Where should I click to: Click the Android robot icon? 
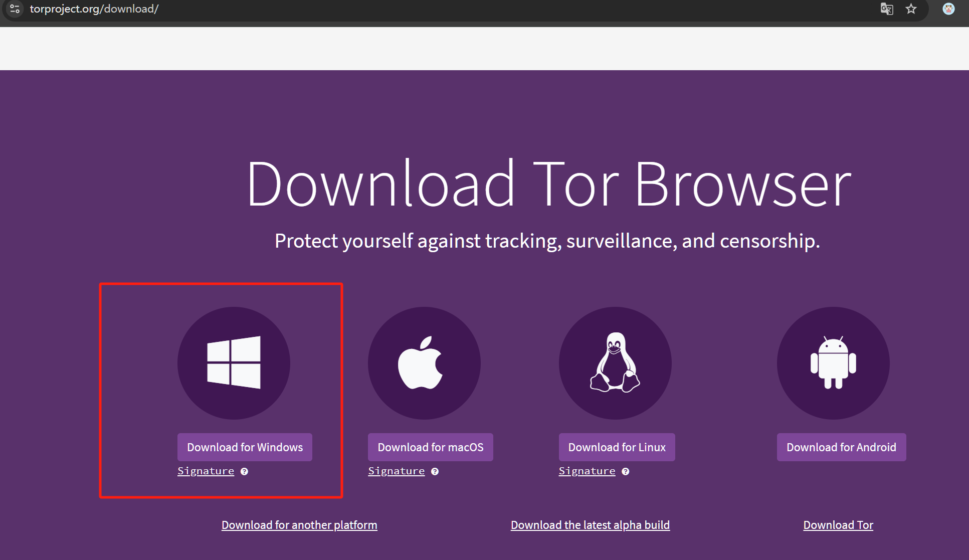tap(833, 362)
